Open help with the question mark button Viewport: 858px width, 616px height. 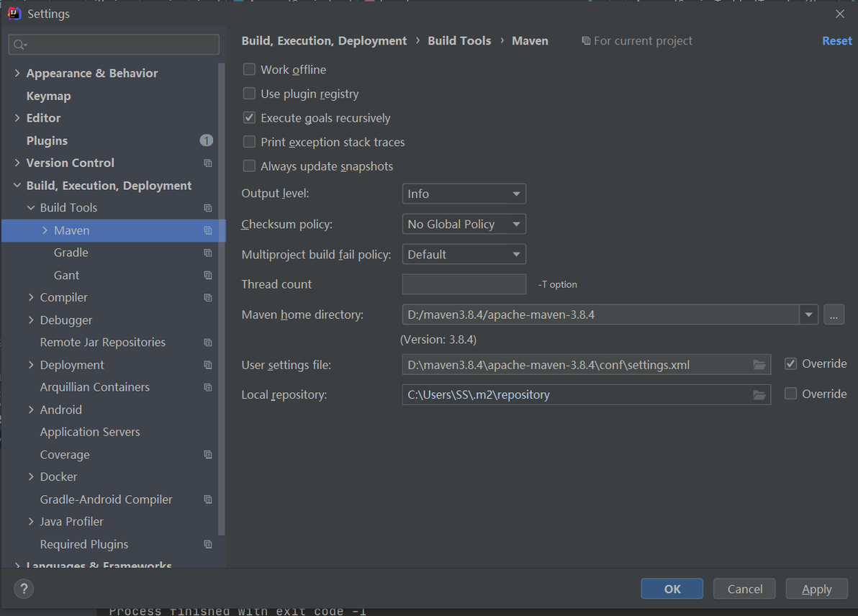[x=24, y=589]
